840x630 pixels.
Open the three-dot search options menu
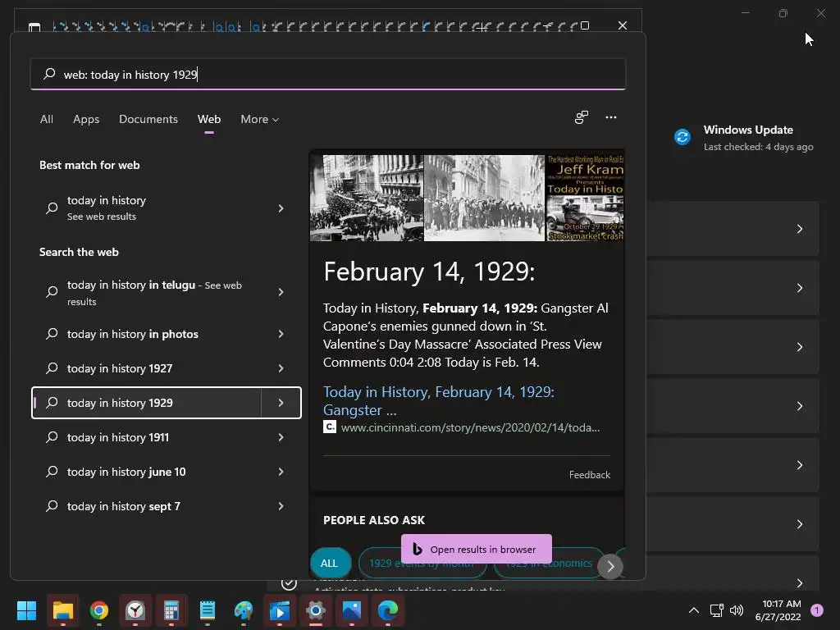click(611, 117)
